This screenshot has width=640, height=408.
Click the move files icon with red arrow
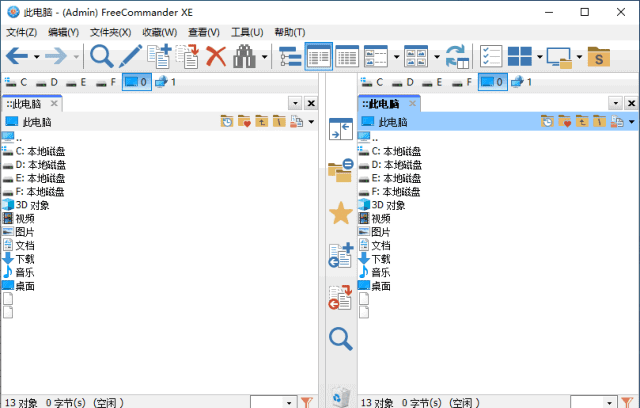coord(187,56)
